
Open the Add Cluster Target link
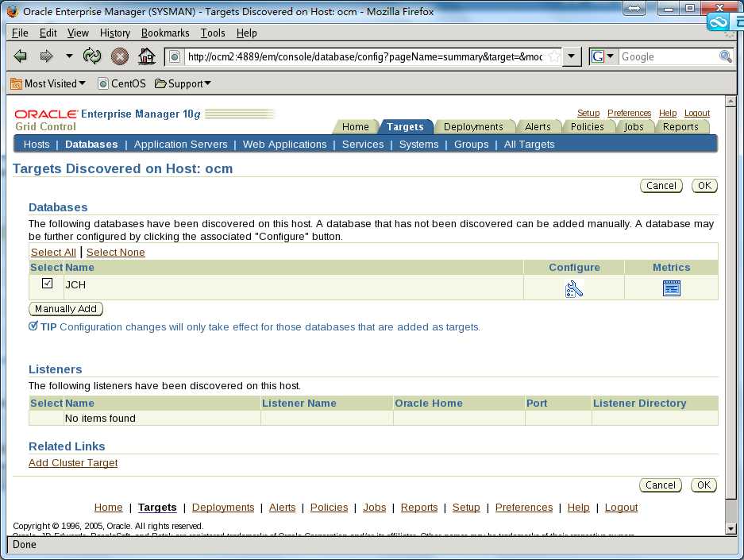pyautogui.click(x=73, y=463)
